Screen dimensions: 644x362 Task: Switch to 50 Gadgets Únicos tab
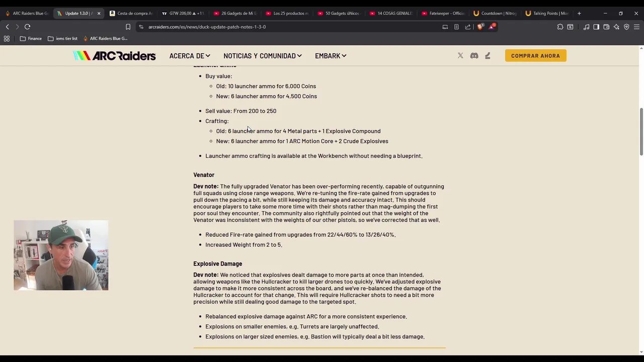(x=339, y=13)
